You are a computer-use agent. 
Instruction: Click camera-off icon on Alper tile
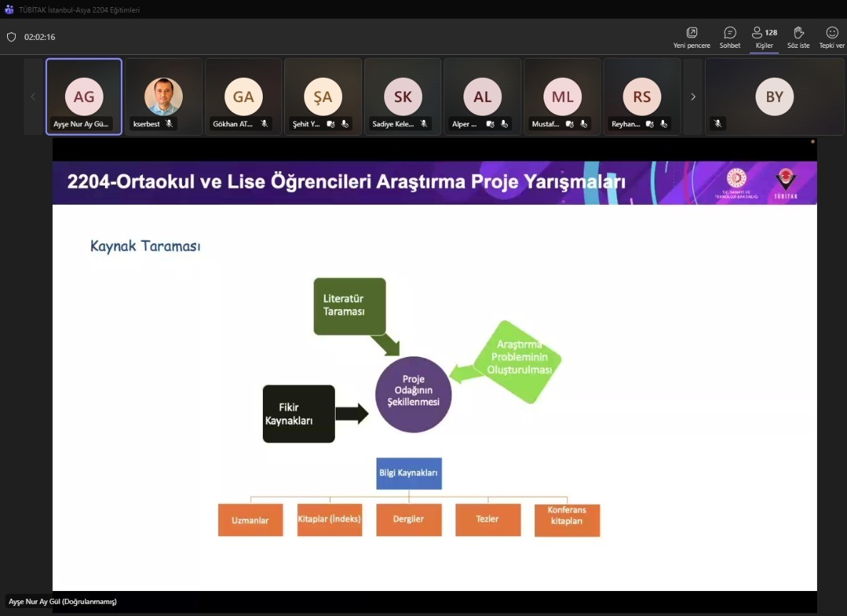tap(490, 123)
